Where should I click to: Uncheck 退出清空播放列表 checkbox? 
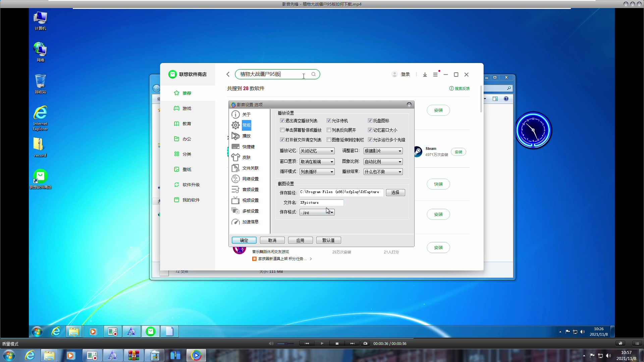point(282,121)
